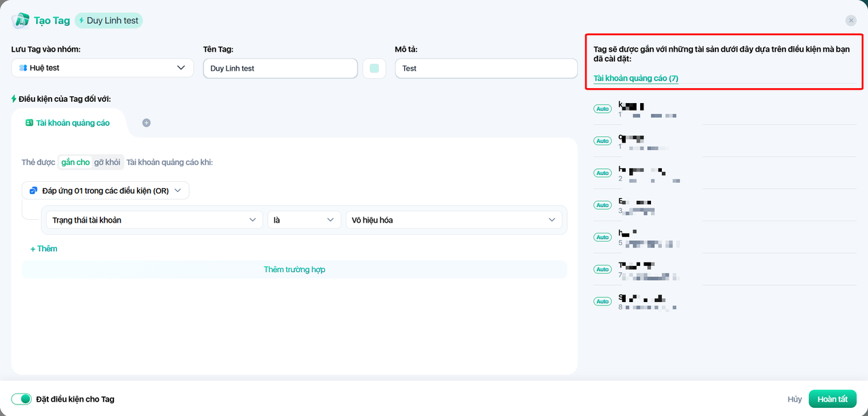Open the tag color swatch picker

tap(374, 68)
